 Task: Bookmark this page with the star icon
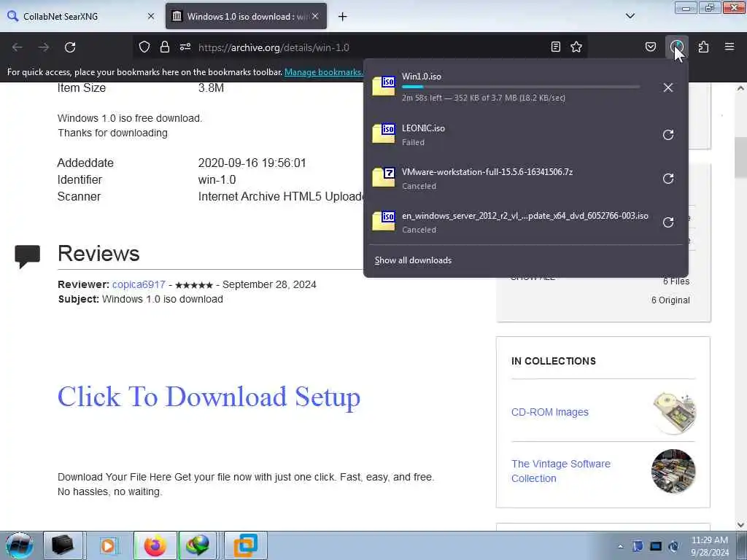point(576,47)
